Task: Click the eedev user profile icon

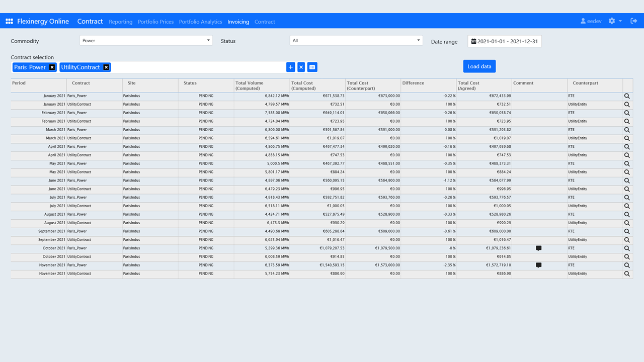Action: (583, 21)
